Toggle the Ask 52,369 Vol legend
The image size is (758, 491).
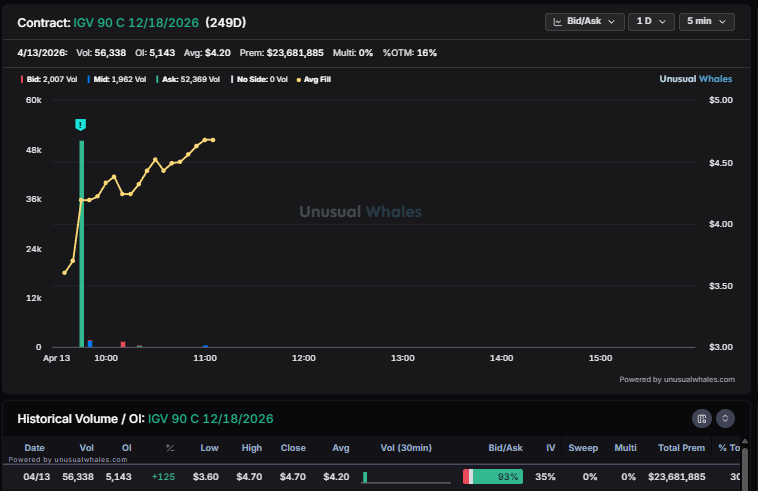coord(188,79)
